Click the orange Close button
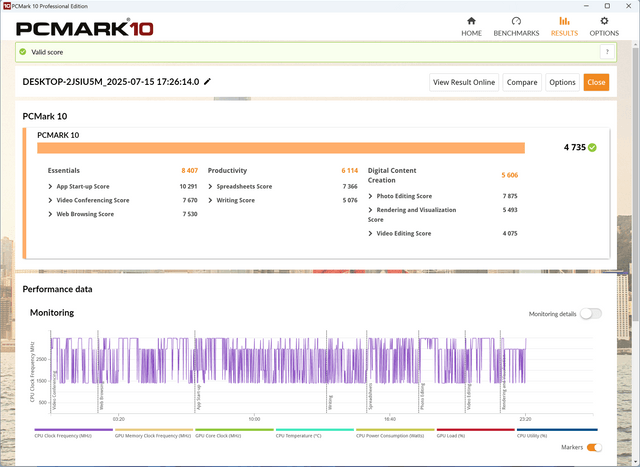 596,82
